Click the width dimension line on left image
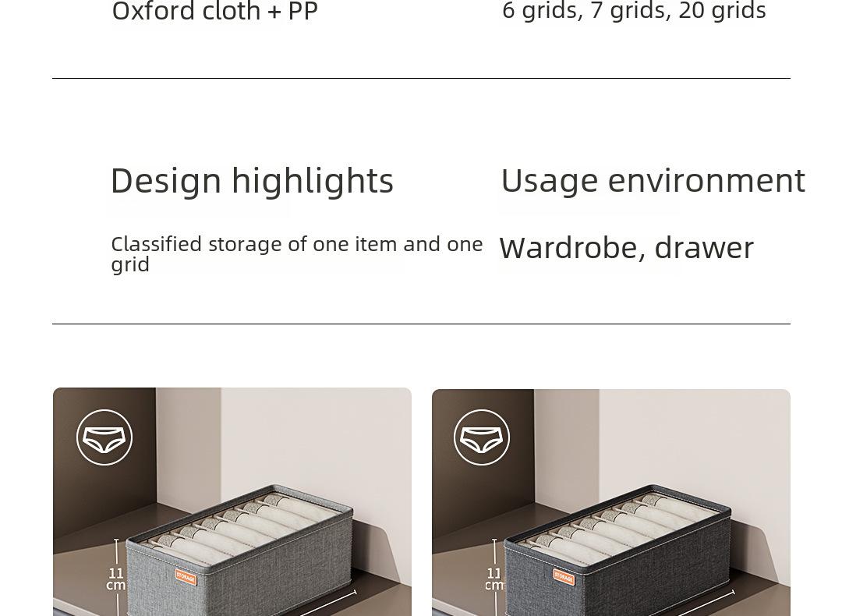Image resolution: width=842 pixels, height=616 pixels. coord(322,604)
